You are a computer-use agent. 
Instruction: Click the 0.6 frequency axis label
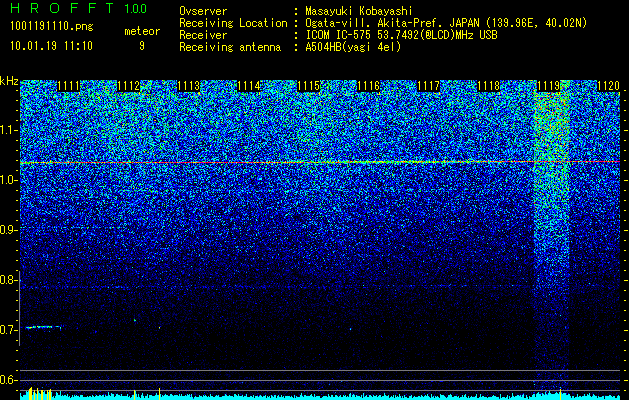point(8,380)
